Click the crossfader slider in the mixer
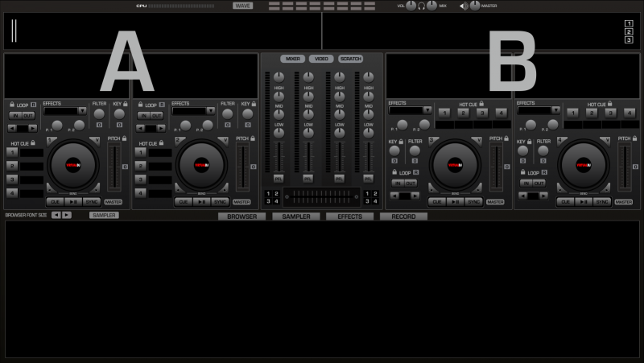The height and width of the screenshot is (363, 644). tap(322, 196)
